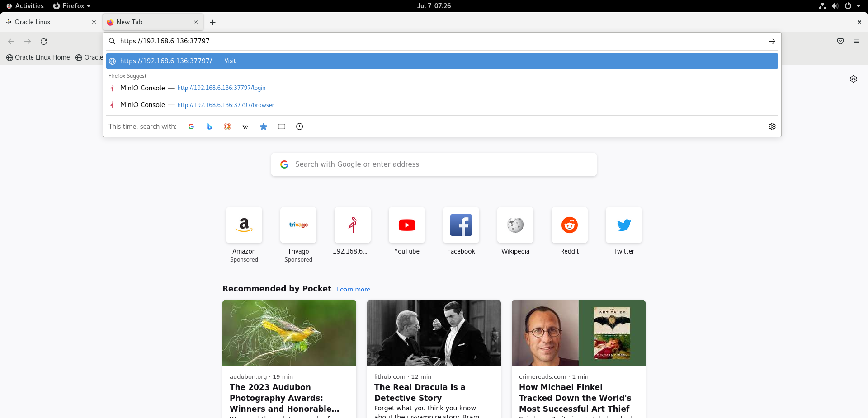Viewport: 868px width, 418px height.
Task: Click the Learn more Pocket link
Action: click(354, 289)
